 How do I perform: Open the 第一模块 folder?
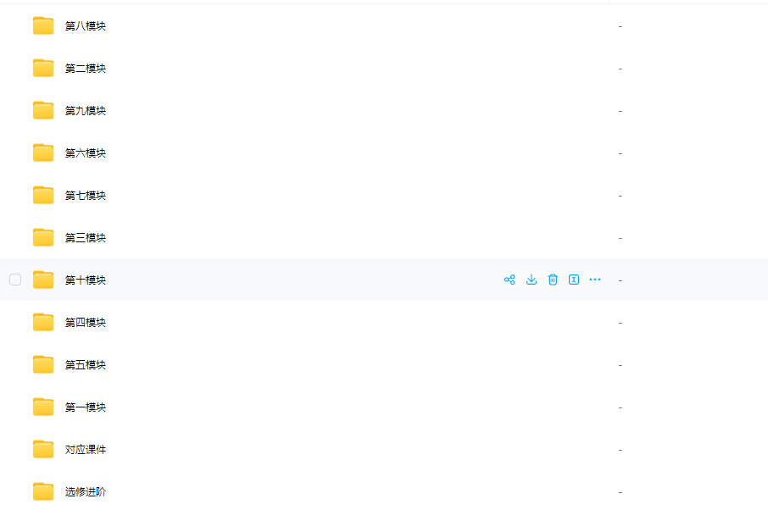tap(86, 407)
